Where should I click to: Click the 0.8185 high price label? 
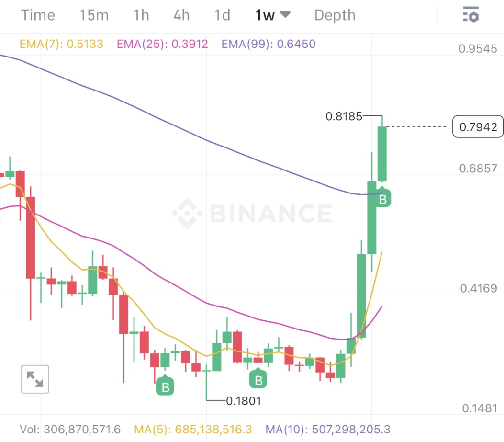[x=343, y=116]
